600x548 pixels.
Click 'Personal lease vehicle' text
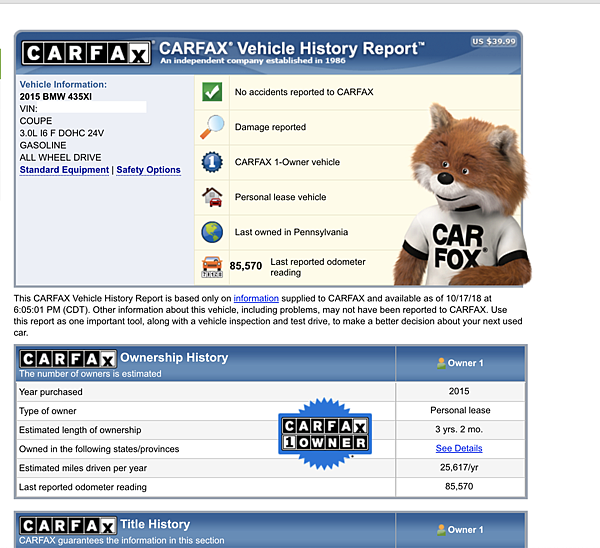coord(280,197)
